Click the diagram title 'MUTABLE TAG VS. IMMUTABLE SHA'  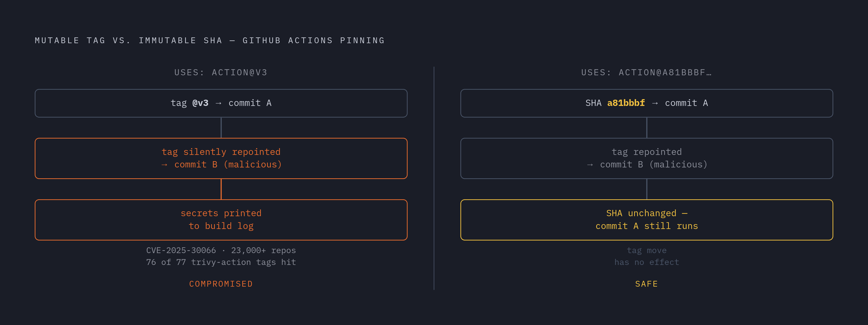tap(128, 41)
